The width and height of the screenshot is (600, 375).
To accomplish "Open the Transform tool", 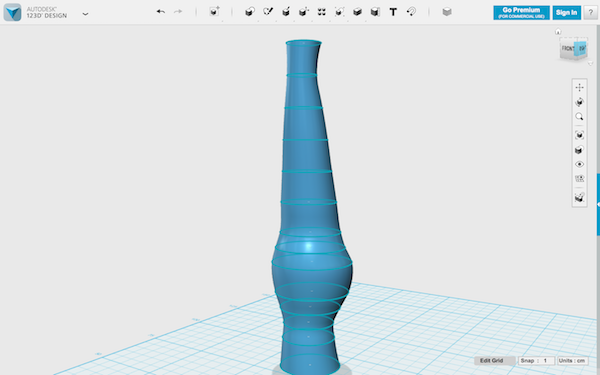I will tap(215, 11).
